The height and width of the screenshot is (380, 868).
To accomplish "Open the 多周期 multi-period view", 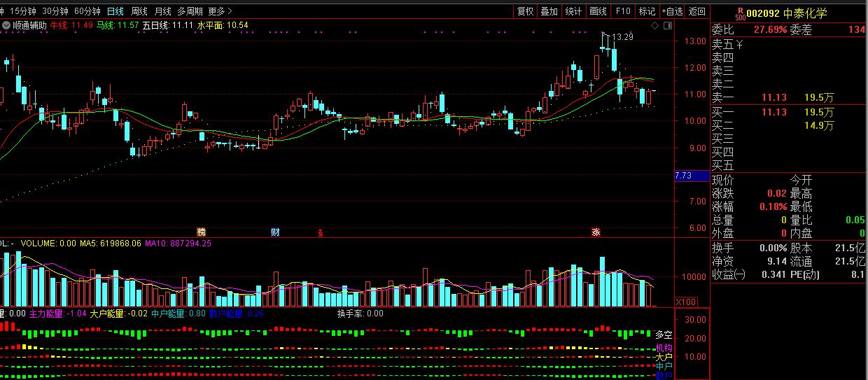I will pos(190,11).
